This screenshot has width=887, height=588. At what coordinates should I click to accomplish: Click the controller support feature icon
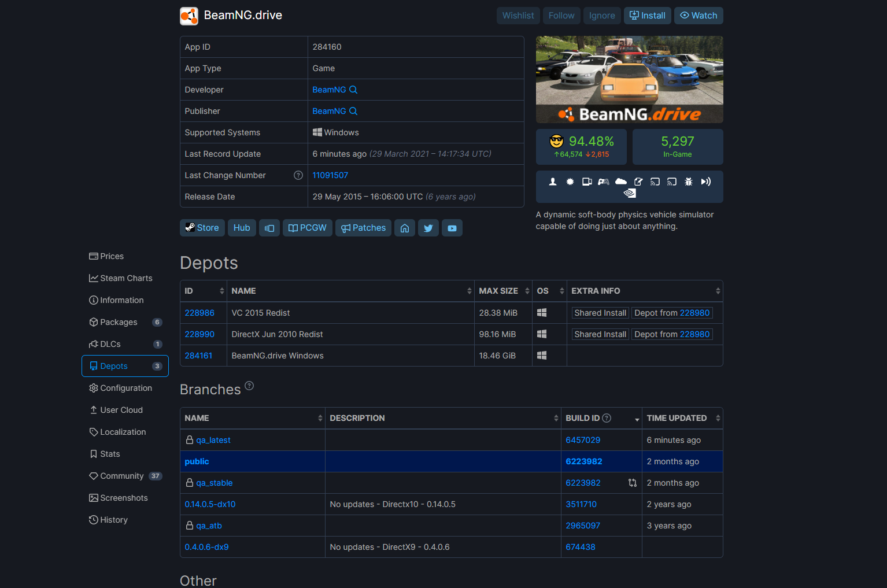tap(604, 182)
